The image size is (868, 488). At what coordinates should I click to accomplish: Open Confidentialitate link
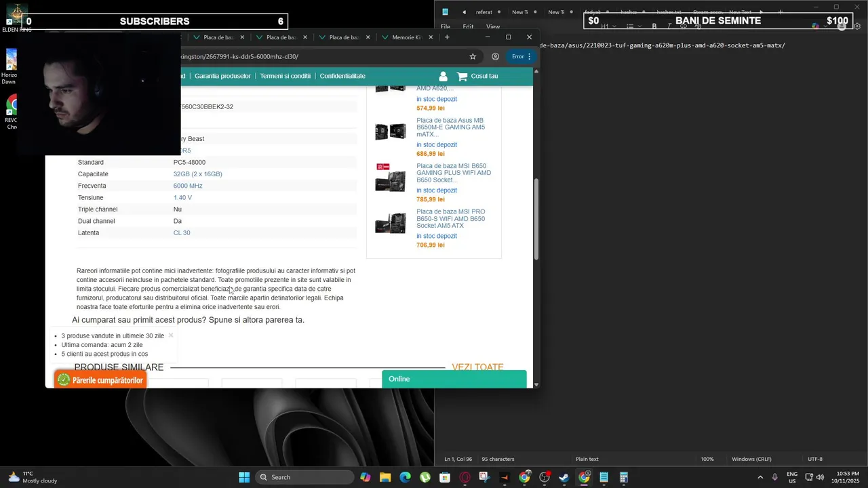342,76
